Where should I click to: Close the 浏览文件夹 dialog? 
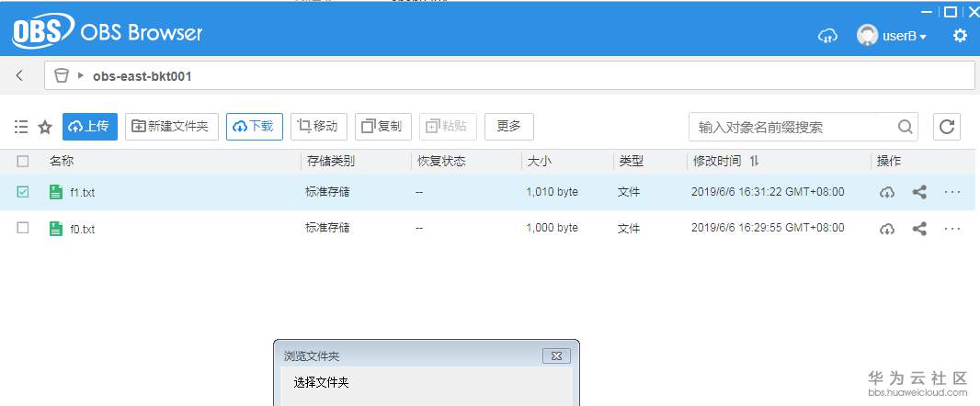(x=556, y=356)
